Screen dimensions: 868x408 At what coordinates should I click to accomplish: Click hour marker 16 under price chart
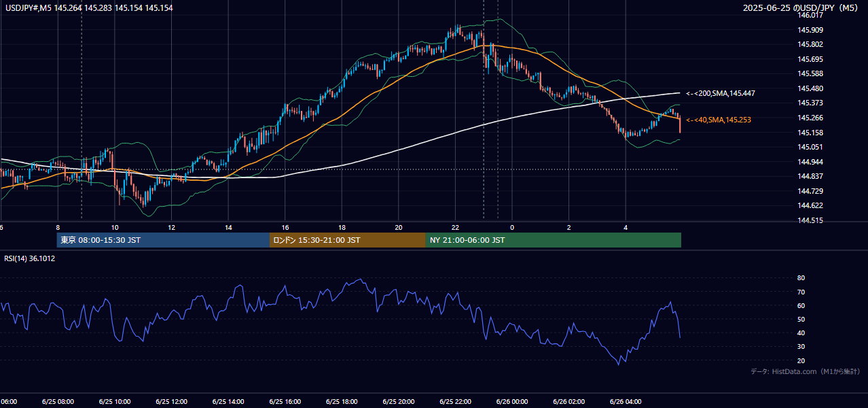(285, 227)
